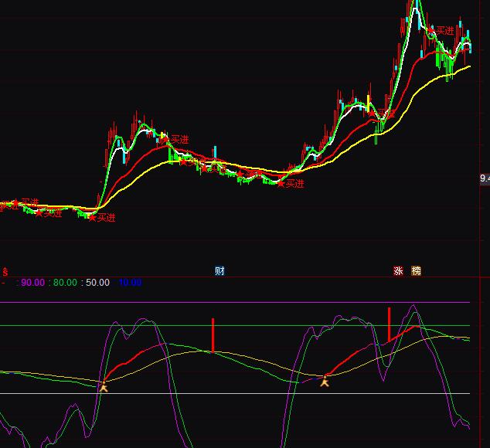Select the white 50.00 indicator value

point(97,283)
